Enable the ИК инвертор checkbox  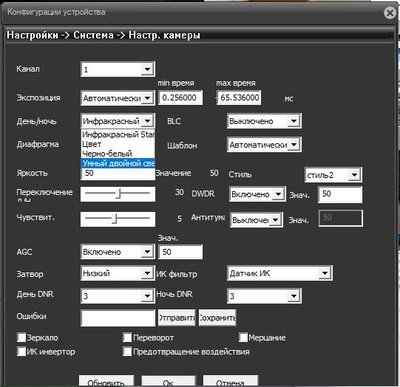[22, 351]
